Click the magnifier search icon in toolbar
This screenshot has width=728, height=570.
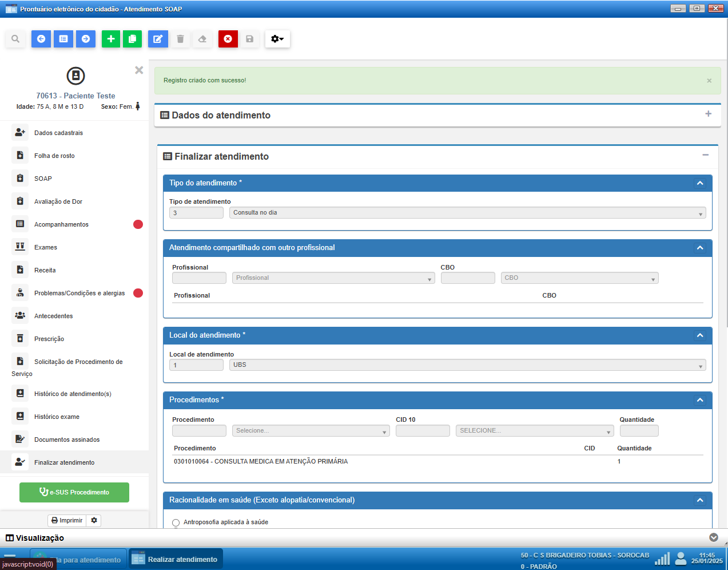click(x=15, y=39)
